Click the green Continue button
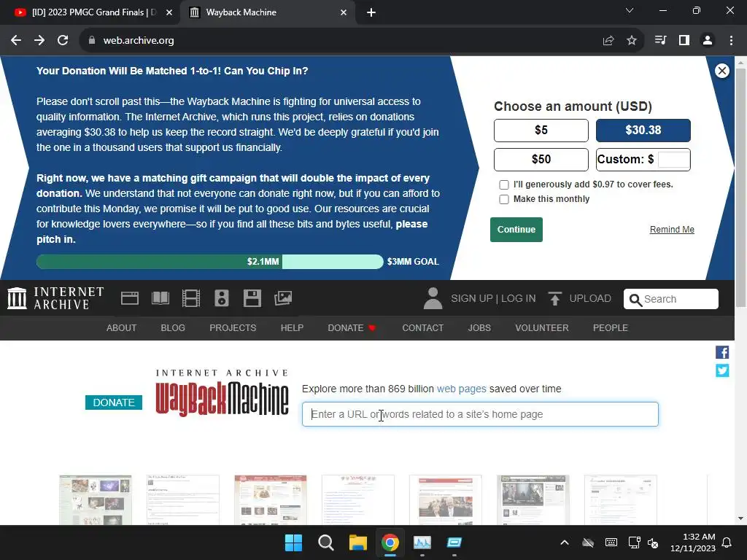747x560 pixels. (x=516, y=230)
